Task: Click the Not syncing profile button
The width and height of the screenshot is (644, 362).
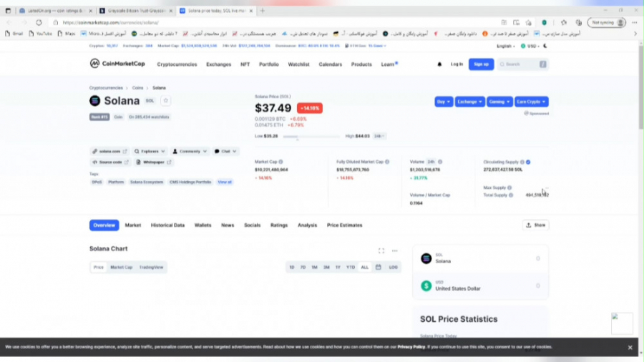Action: tap(607, 23)
